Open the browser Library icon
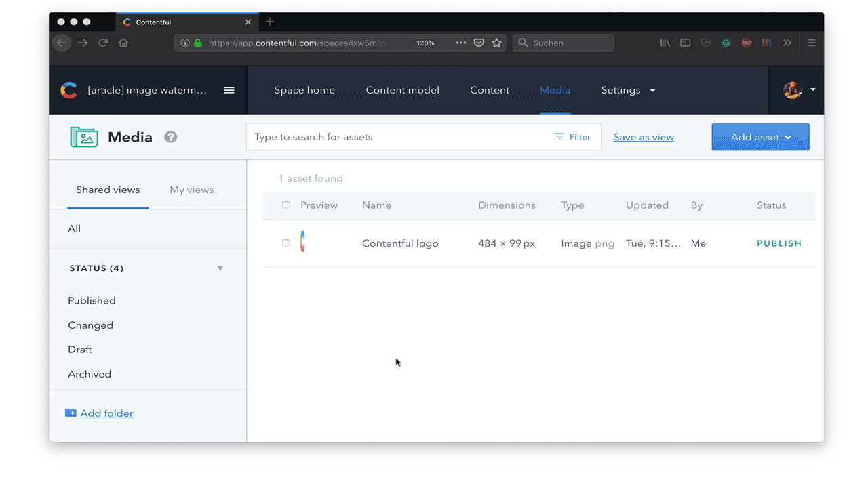This screenshot has height=488, width=868. [665, 43]
